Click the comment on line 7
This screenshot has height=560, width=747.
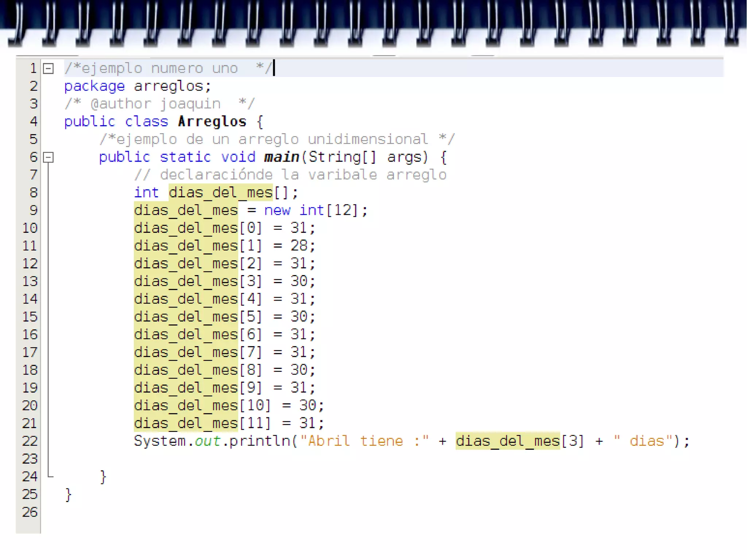click(290, 175)
